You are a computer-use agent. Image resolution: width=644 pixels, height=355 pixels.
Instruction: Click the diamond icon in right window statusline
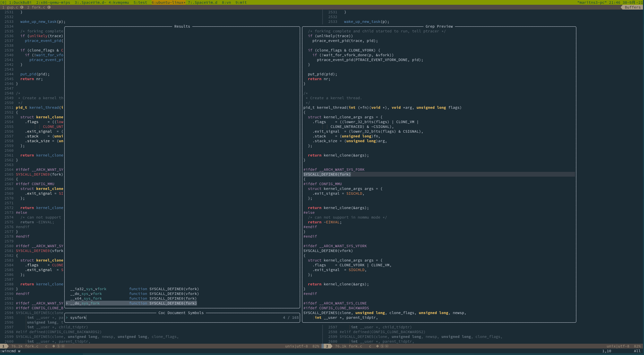click(x=377, y=346)
